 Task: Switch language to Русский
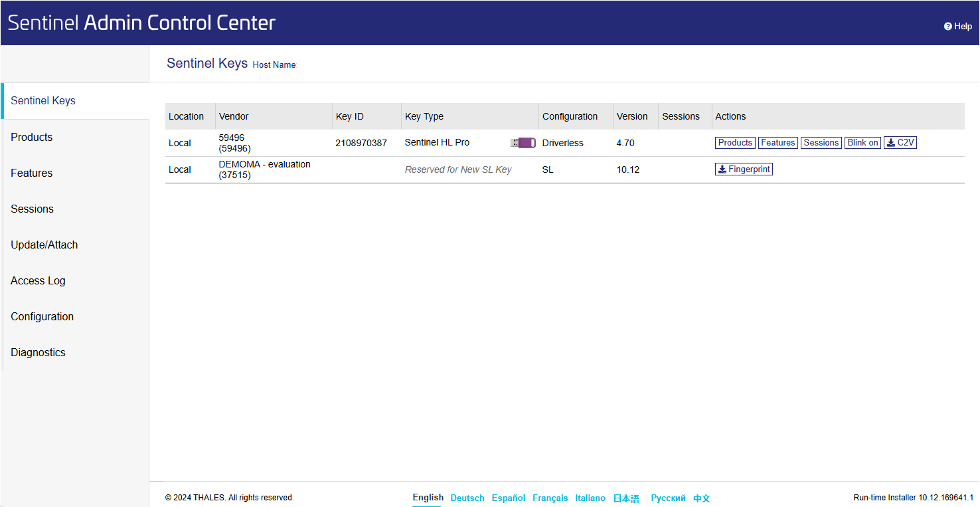point(668,498)
